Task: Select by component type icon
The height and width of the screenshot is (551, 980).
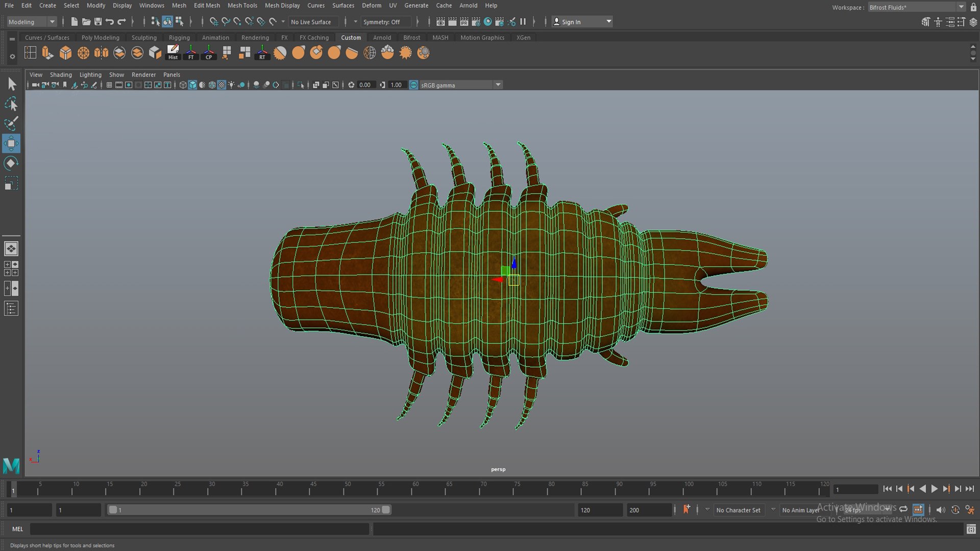Action: point(179,21)
